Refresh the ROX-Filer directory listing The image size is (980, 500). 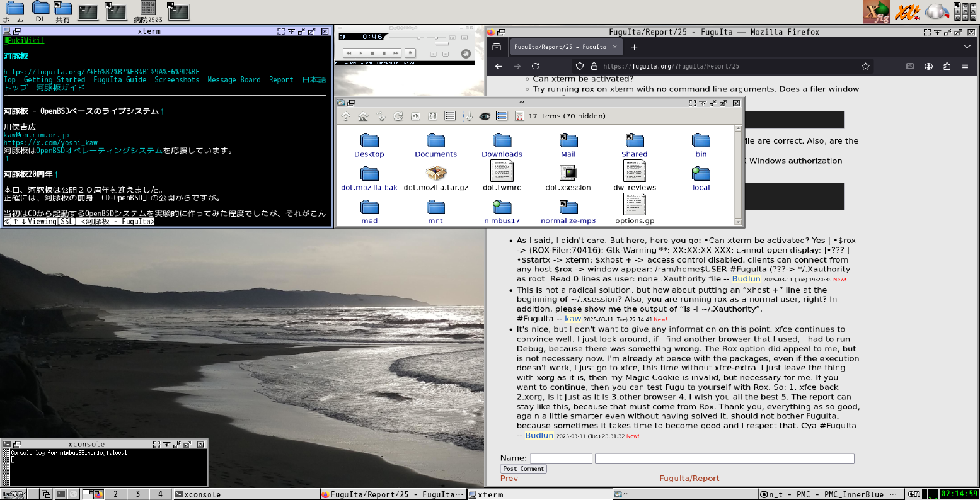[x=398, y=116]
